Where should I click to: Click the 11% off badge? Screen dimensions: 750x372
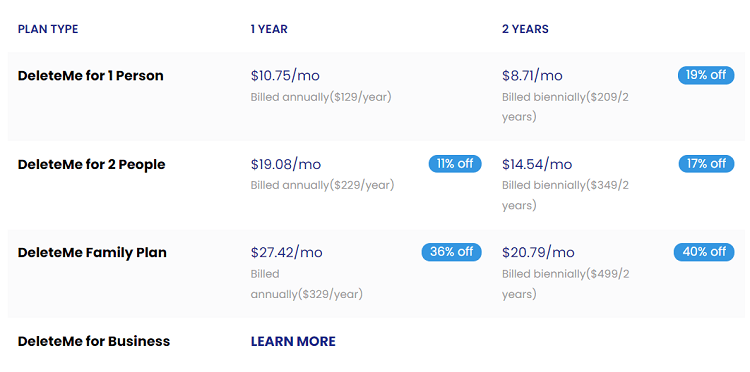tap(455, 164)
